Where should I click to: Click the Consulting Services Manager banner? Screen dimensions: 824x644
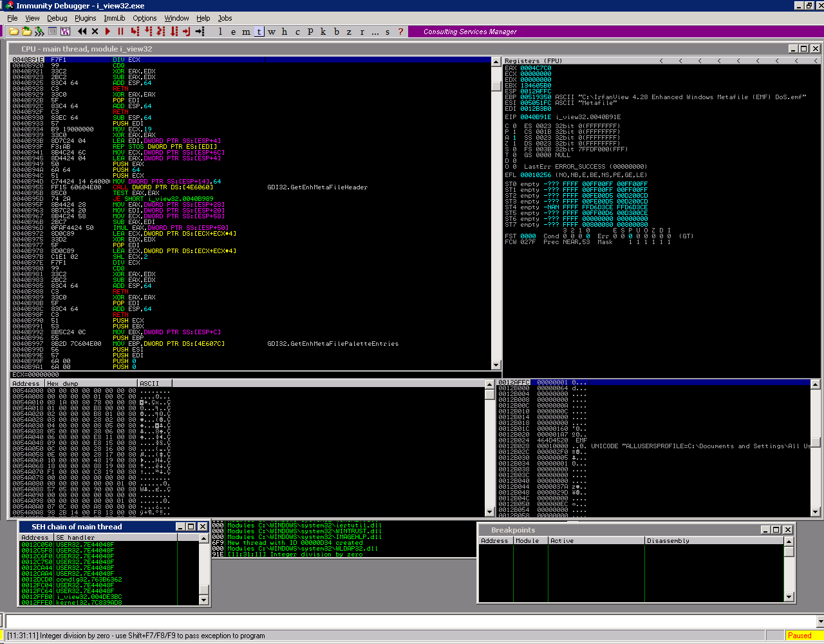[x=470, y=32]
